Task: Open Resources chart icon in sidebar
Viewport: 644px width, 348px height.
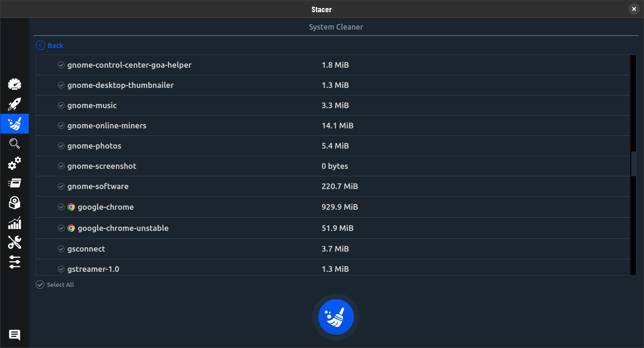Action: click(15, 222)
